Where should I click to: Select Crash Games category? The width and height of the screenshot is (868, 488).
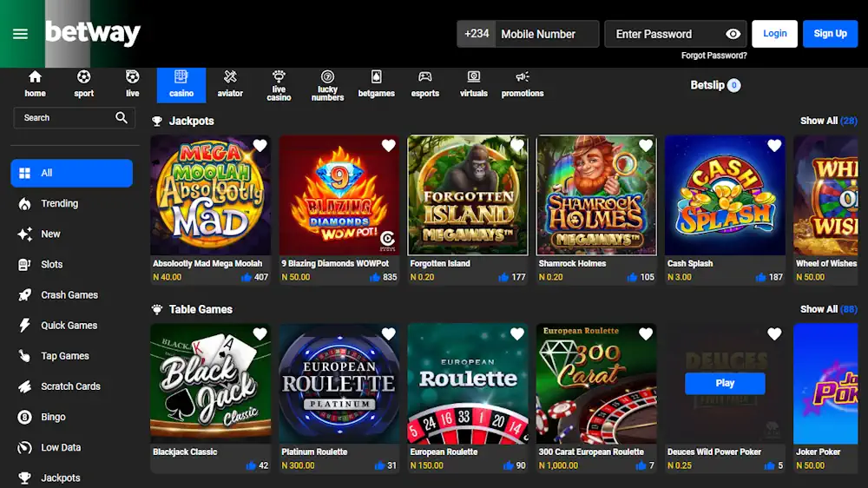click(71, 294)
